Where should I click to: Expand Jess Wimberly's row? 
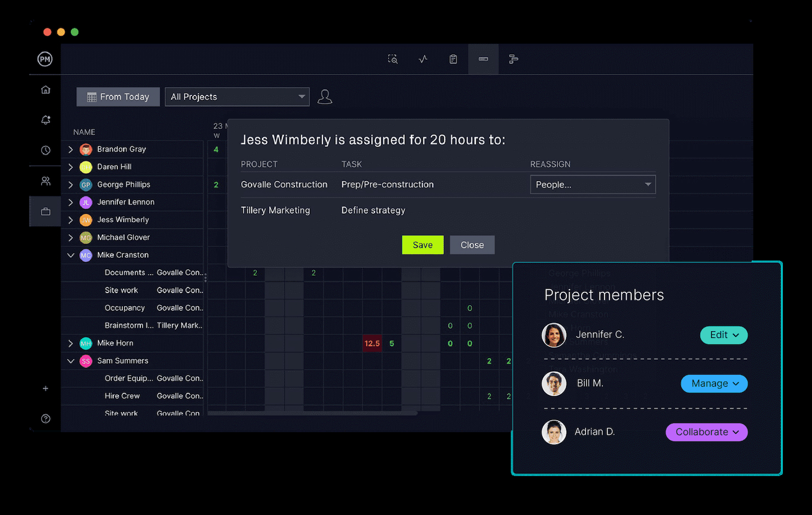[x=70, y=220]
